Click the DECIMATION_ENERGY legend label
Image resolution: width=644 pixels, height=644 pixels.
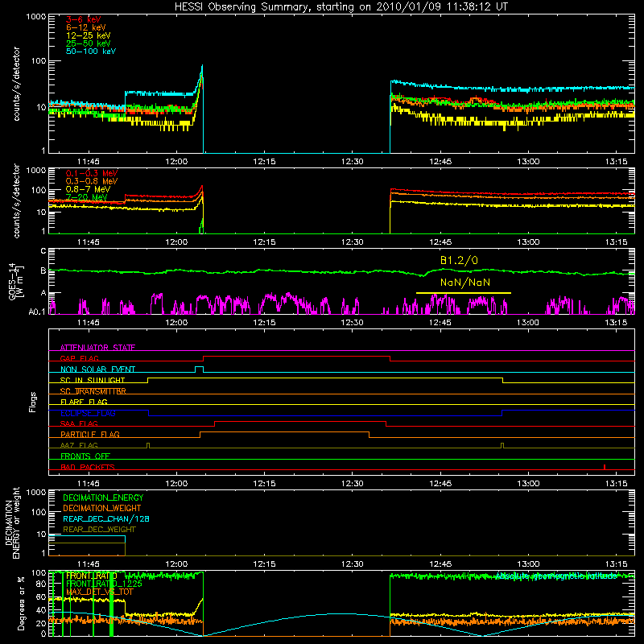103,497
